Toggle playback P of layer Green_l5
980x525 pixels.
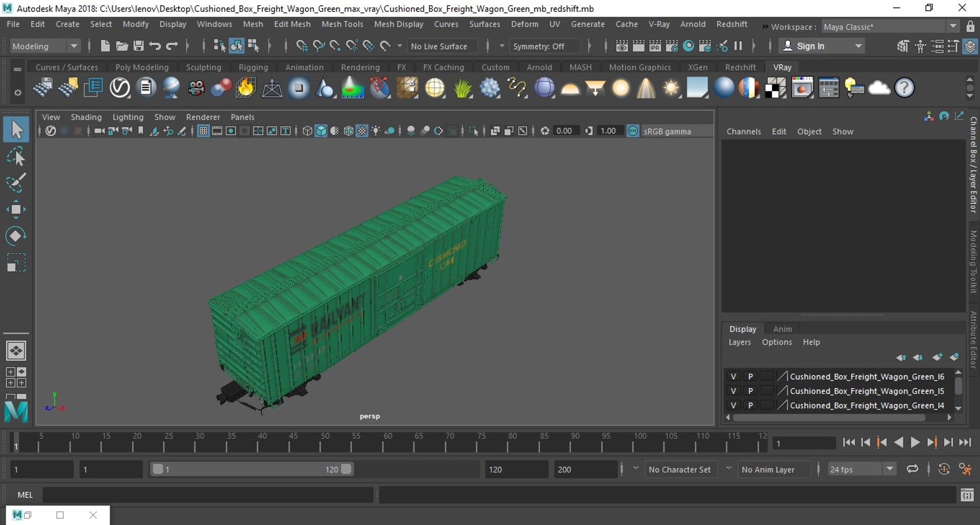click(750, 391)
